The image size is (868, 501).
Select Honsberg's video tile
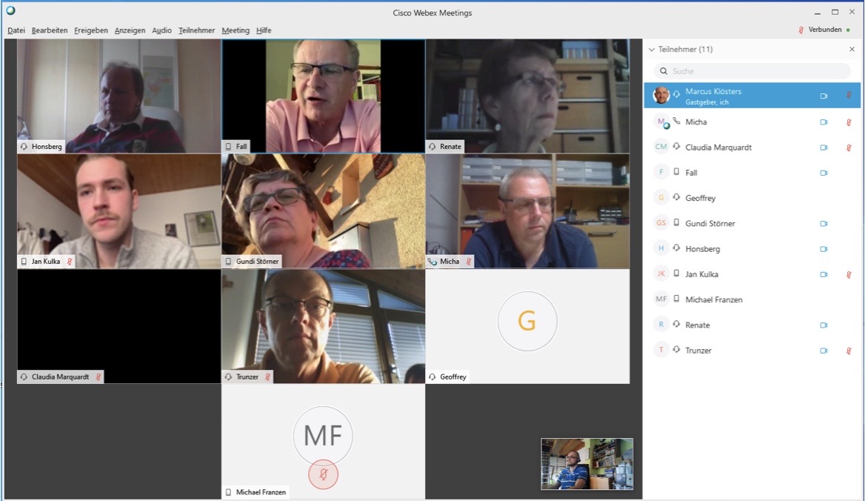coord(119,96)
